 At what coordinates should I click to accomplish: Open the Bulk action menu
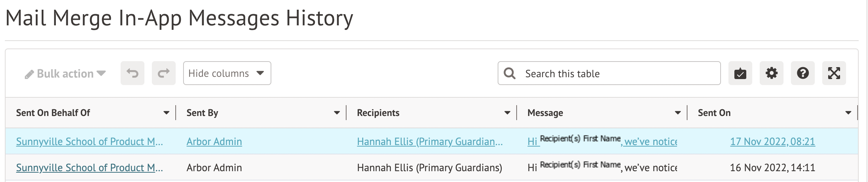tap(66, 73)
